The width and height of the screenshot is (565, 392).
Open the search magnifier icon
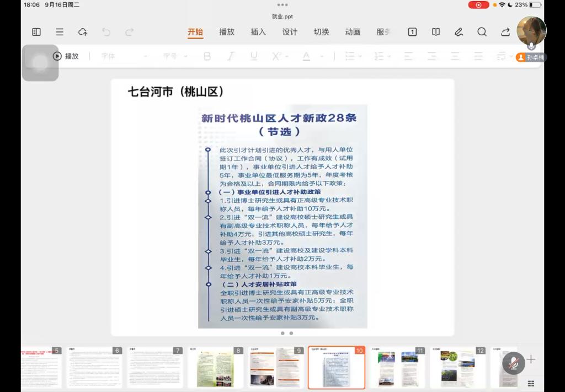(x=482, y=32)
